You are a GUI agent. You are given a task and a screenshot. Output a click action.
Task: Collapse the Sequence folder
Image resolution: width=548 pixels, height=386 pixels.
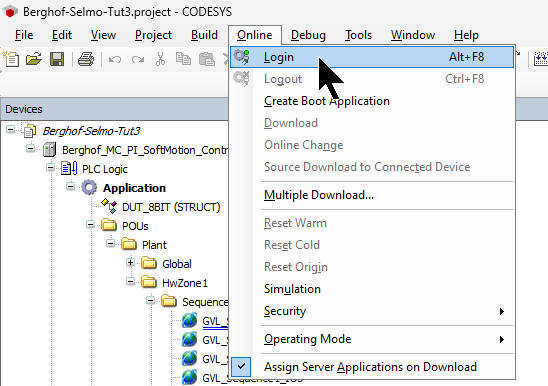tap(150, 300)
